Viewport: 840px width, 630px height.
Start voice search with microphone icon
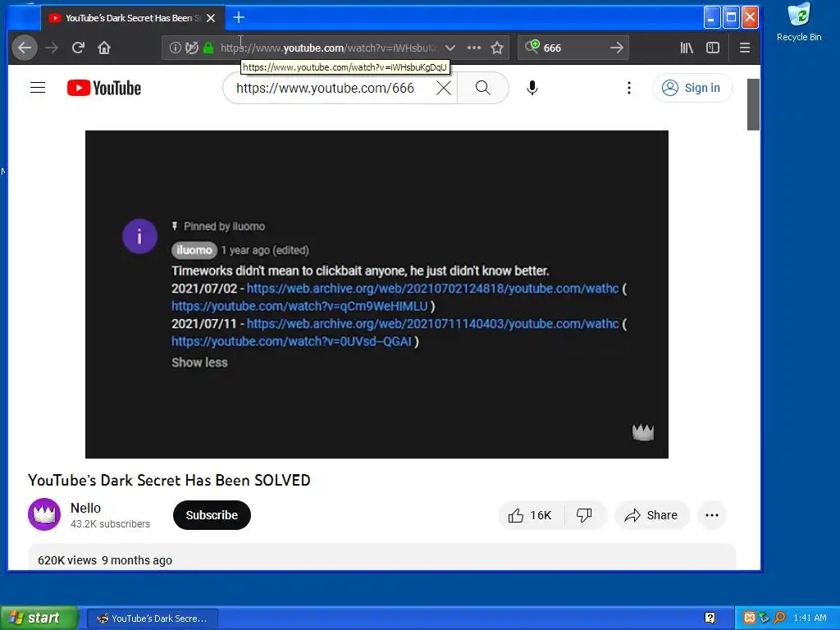pyautogui.click(x=532, y=88)
